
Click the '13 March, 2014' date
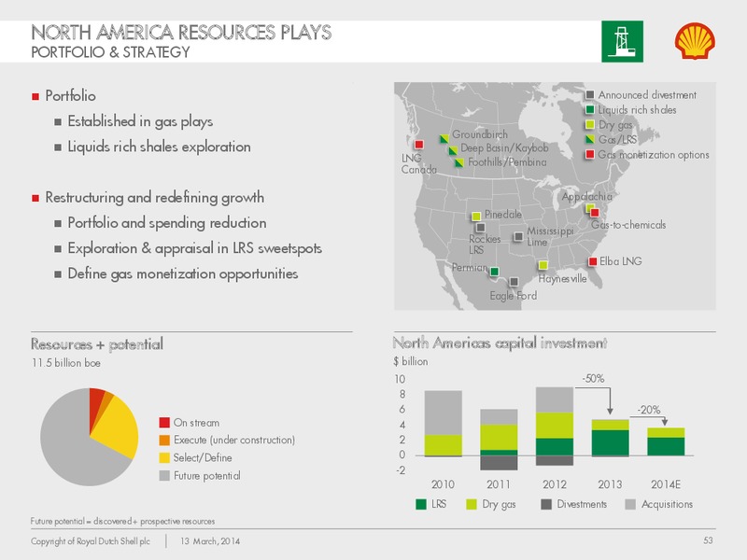[210, 541]
